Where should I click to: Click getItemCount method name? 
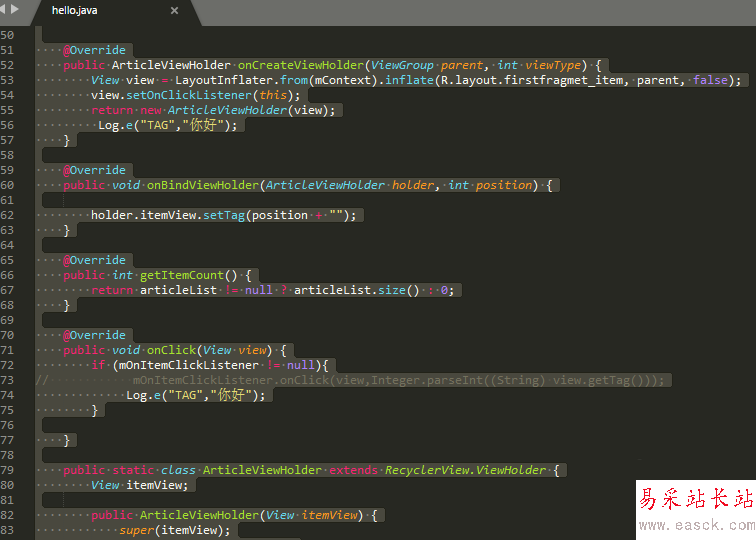click(182, 275)
